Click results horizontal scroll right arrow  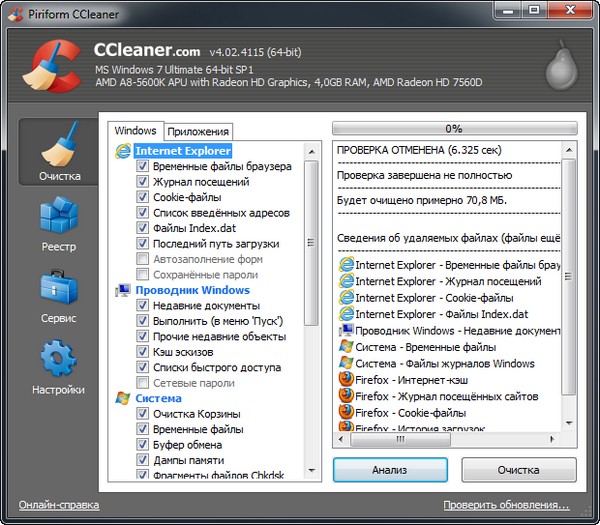coord(552,439)
